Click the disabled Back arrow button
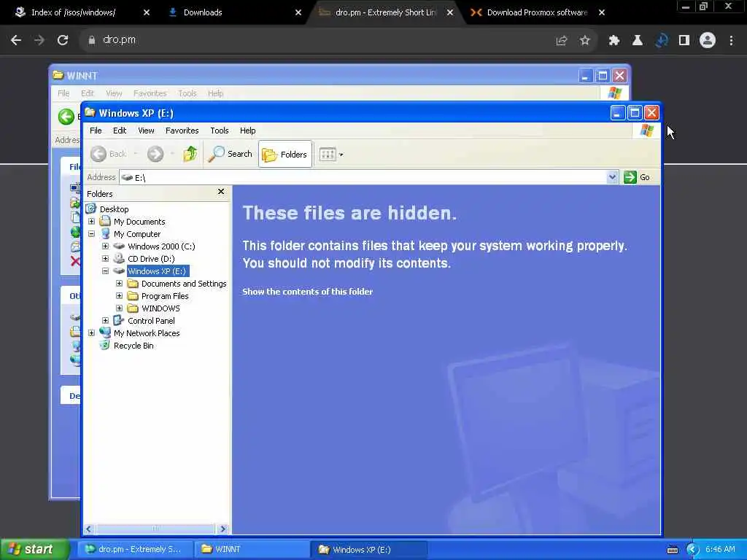The image size is (747, 560). tap(109, 154)
